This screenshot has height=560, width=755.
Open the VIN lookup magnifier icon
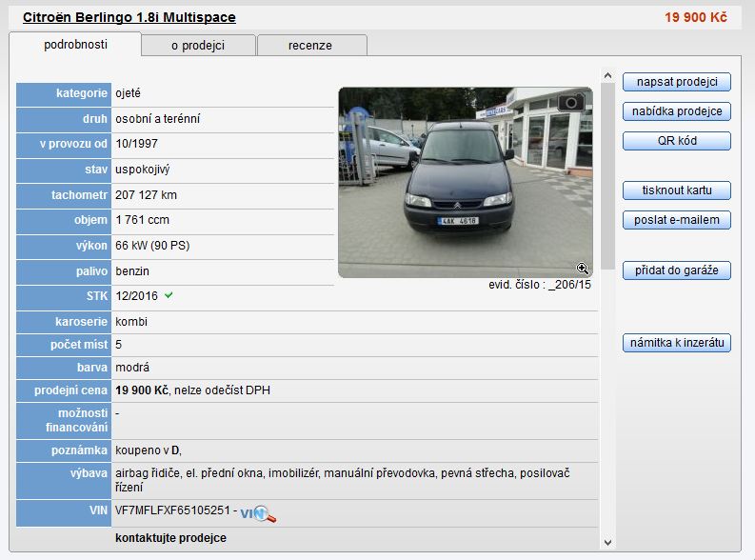pos(258,513)
